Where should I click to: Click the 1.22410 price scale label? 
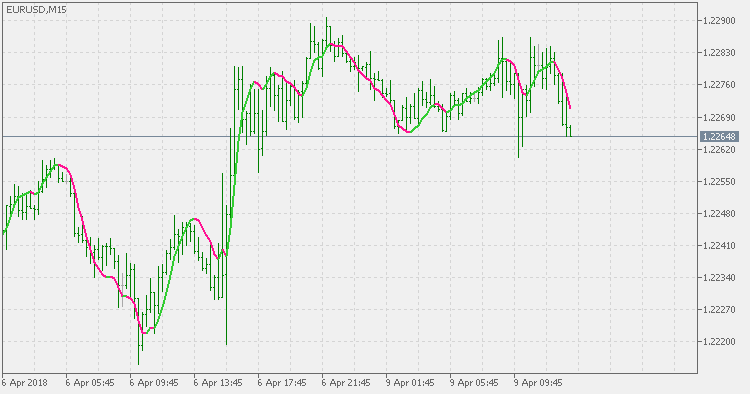[x=719, y=246]
